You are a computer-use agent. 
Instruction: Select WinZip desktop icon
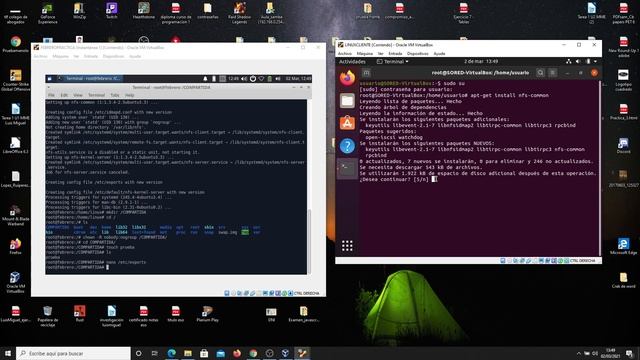79,11
